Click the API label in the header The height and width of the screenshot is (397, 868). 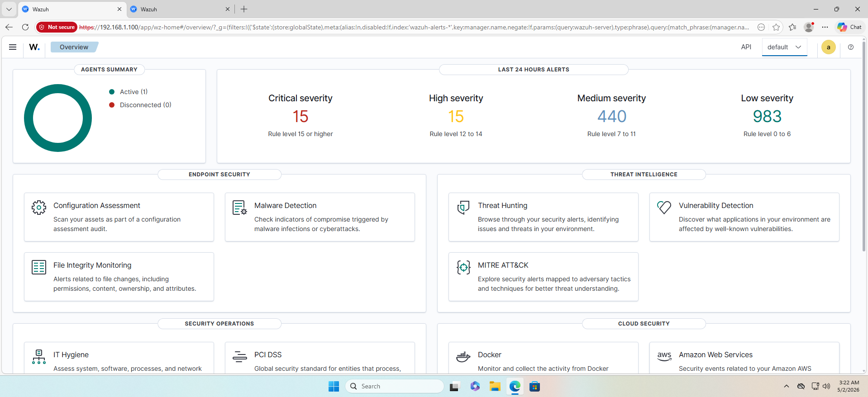coord(746,47)
